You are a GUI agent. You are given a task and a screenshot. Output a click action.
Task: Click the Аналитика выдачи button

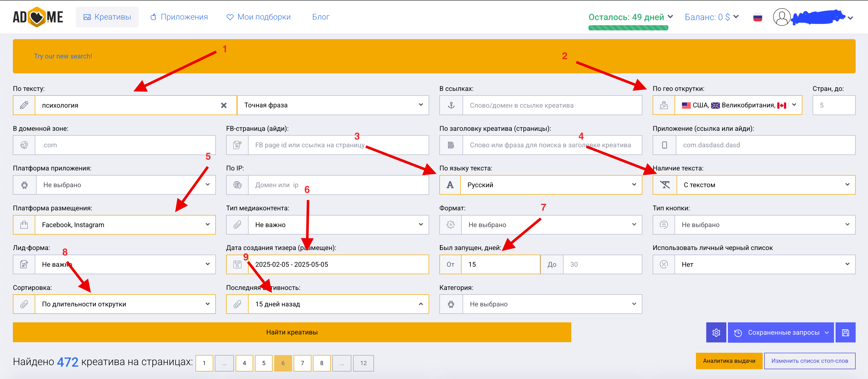[x=729, y=361]
